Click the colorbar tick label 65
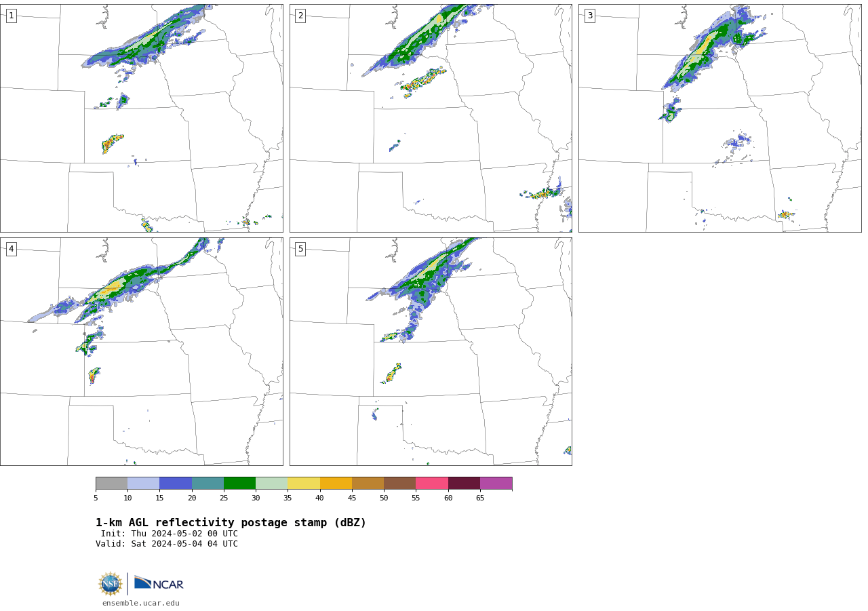 pos(480,498)
